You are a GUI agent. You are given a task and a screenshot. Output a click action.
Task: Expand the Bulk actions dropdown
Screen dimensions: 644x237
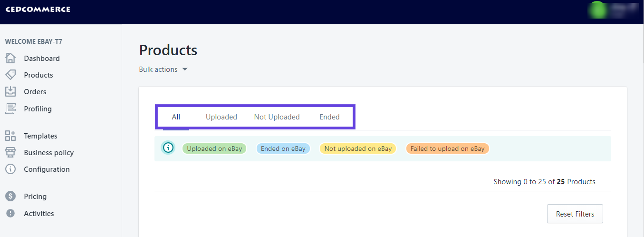coord(163,69)
